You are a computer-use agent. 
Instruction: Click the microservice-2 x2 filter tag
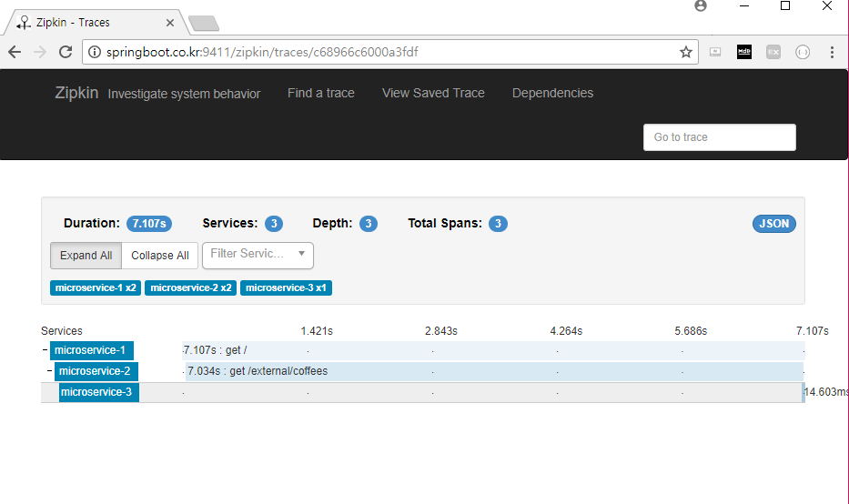[x=190, y=288]
